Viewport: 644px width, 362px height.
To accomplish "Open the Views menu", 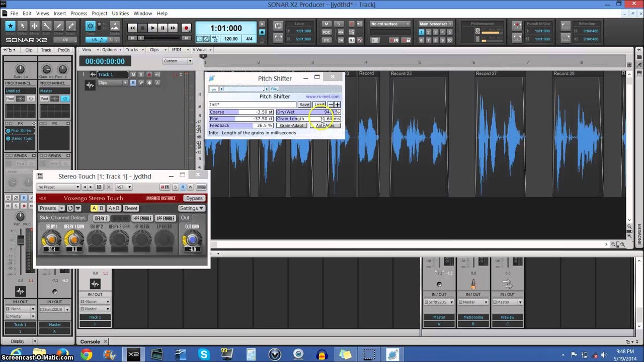I will tap(43, 14).
